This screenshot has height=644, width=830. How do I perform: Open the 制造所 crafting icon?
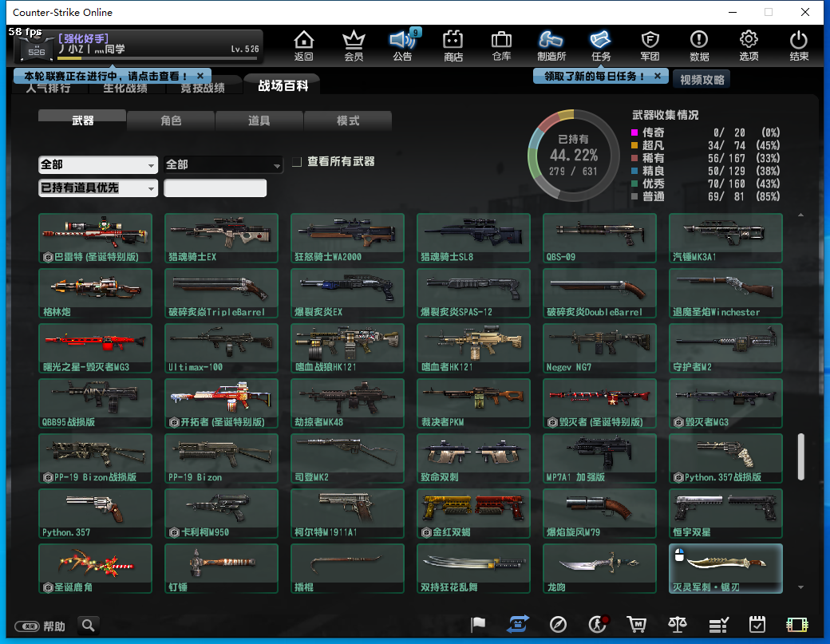click(551, 45)
